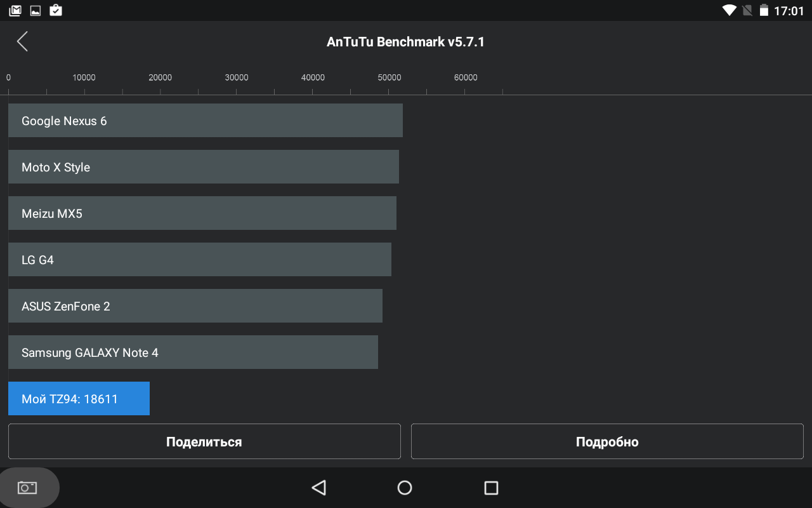Viewport: 812px width, 508px height.
Task: Click the 17:01 clock in status bar
Action: tap(789, 11)
